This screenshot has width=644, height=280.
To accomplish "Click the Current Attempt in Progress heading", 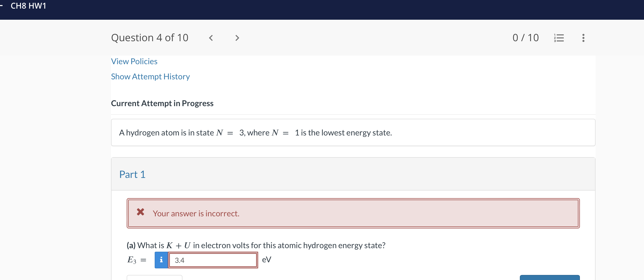I will point(162,103).
